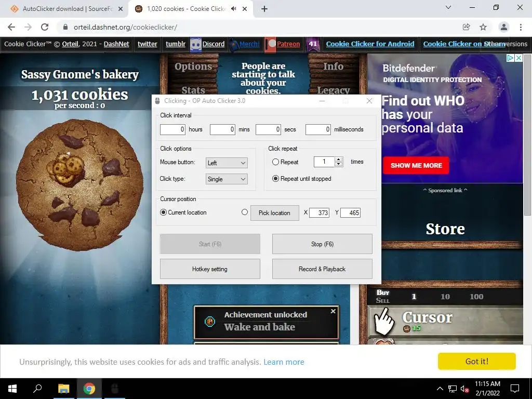Open the tumblr link
The width and height of the screenshot is (532, 399).
click(x=176, y=44)
